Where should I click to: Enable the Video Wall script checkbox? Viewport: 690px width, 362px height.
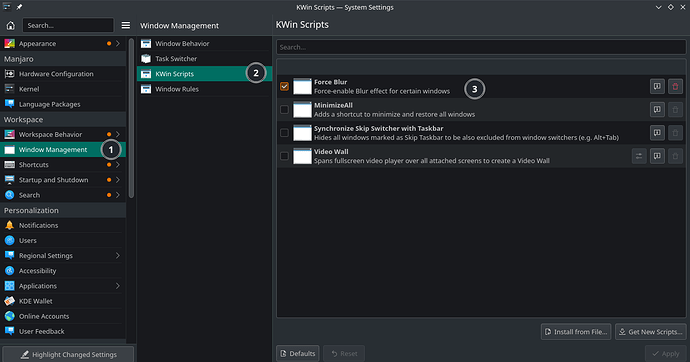(284, 156)
